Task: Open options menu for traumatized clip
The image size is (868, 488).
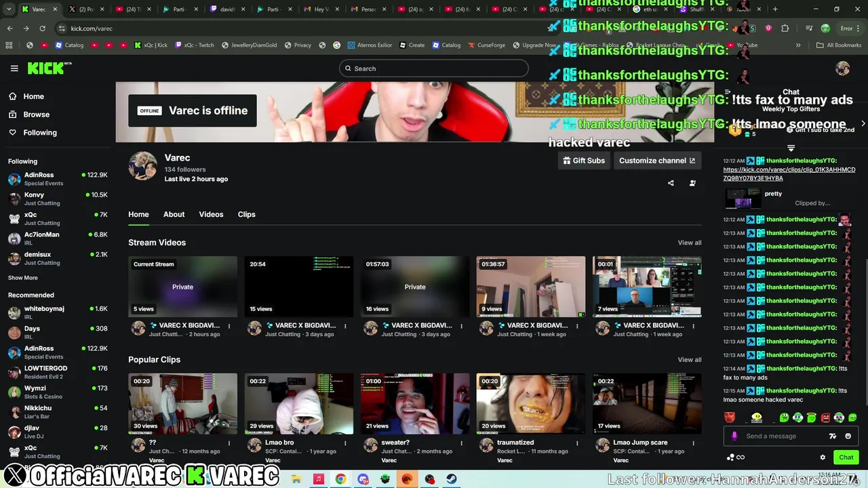Action: (x=577, y=443)
